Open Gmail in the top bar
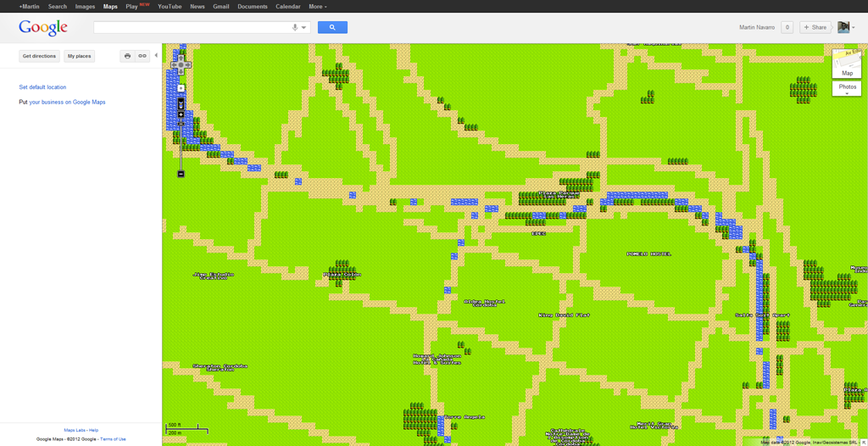This screenshot has width=868, height=446. [x=221, y=7]
